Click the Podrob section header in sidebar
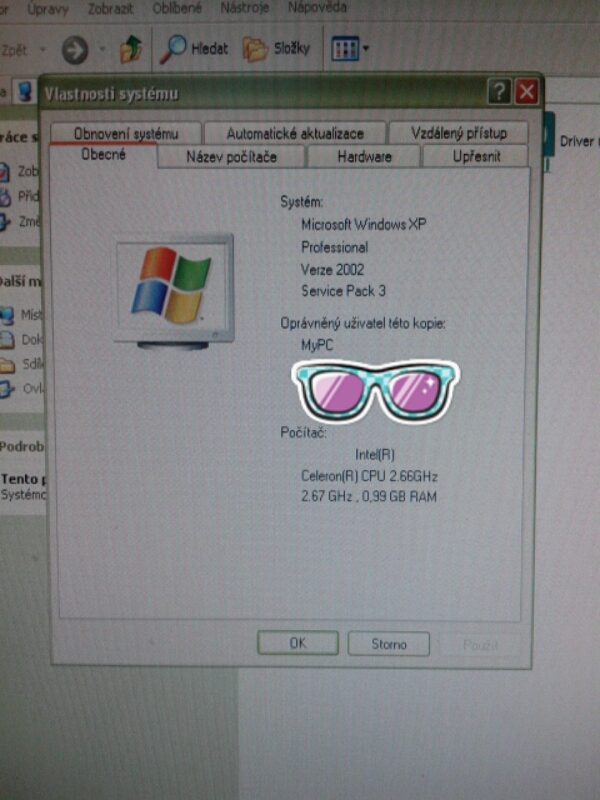600x800 pixels. click(22, 446)
